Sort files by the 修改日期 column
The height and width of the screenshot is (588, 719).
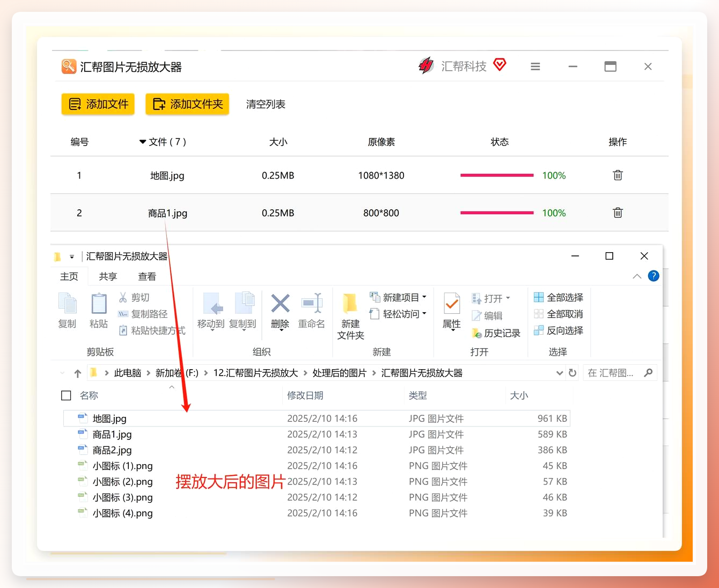305,395
